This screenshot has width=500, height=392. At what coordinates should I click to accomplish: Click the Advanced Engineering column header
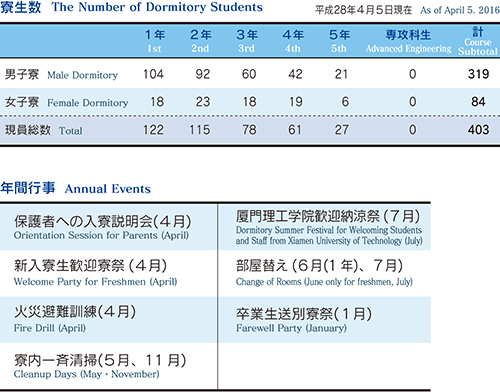[x=408, y=41]
